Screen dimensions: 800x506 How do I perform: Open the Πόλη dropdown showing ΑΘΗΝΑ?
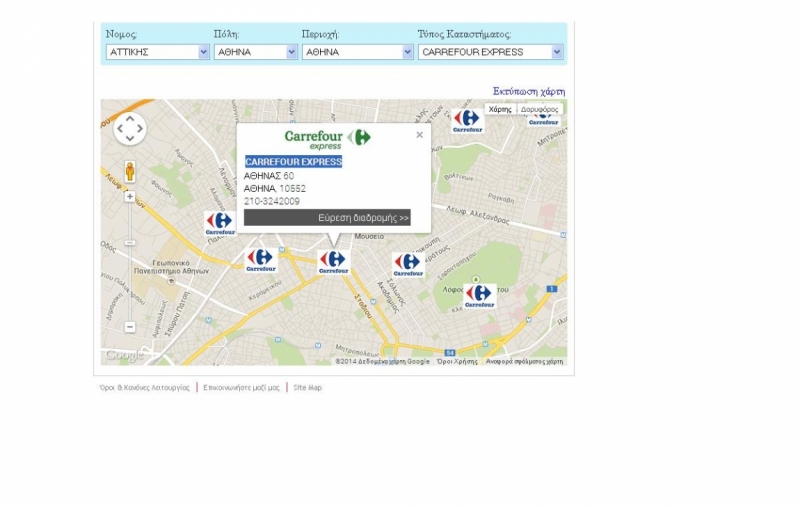(x=256, y=52)
